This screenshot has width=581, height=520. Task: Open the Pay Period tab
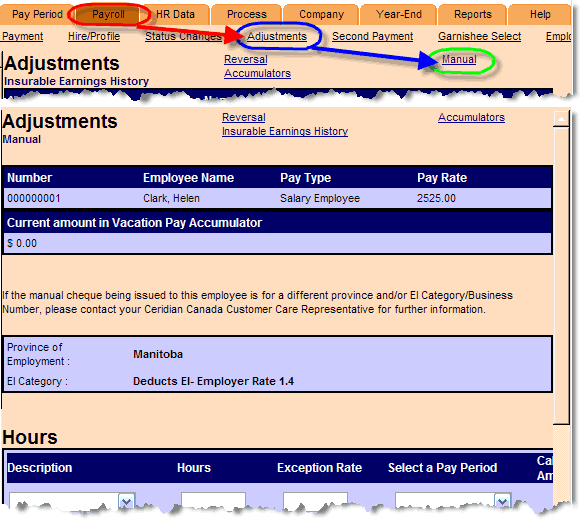tap(36, 14)
